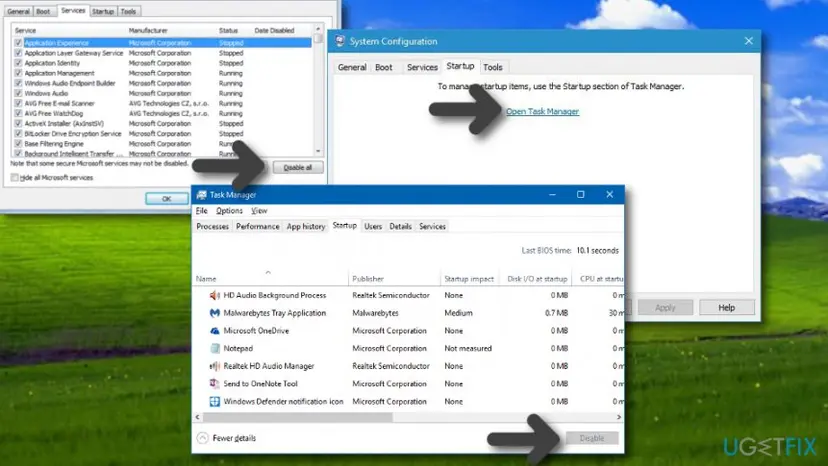Uncheck BitLocker Drive Encryption Service checkbox
The image size is (828, 466).
tap(18, 134)
